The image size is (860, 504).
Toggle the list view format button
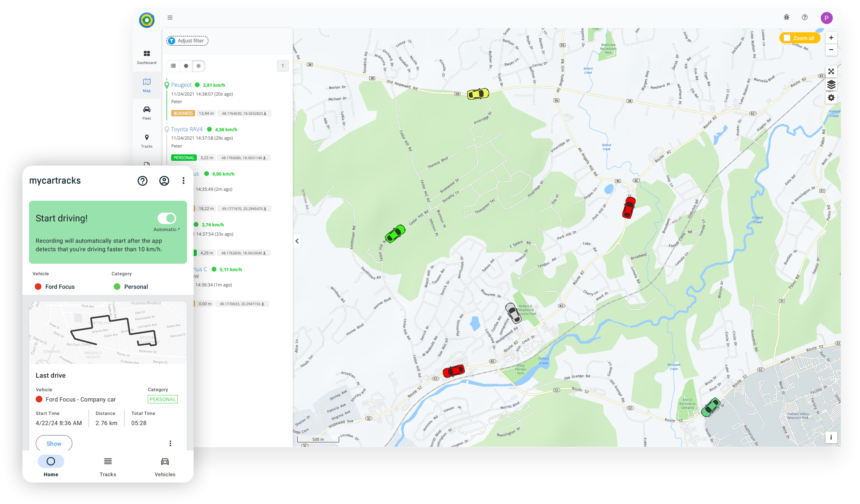pyautogui.click(x=174, y=66)
